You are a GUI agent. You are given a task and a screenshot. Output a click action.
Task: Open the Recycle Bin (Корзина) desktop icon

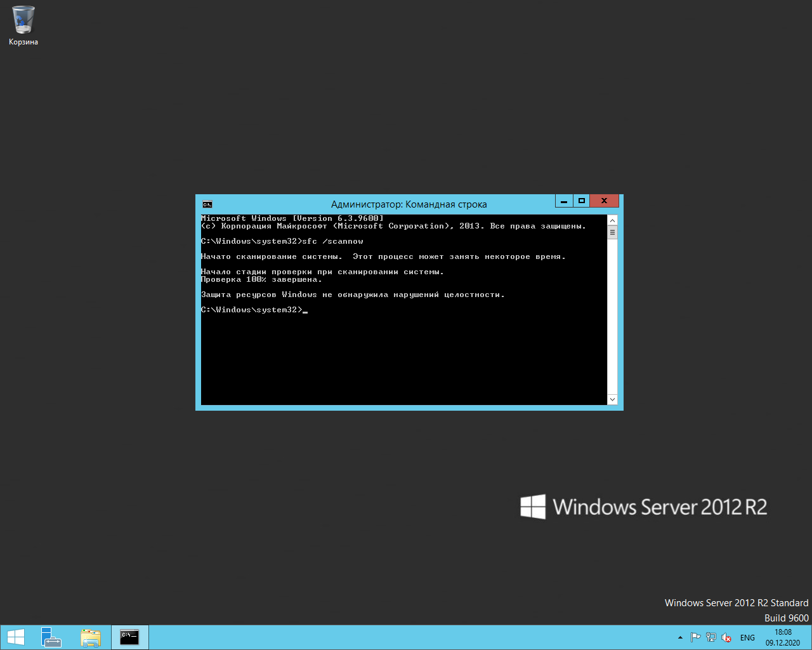tap(23, 25)
